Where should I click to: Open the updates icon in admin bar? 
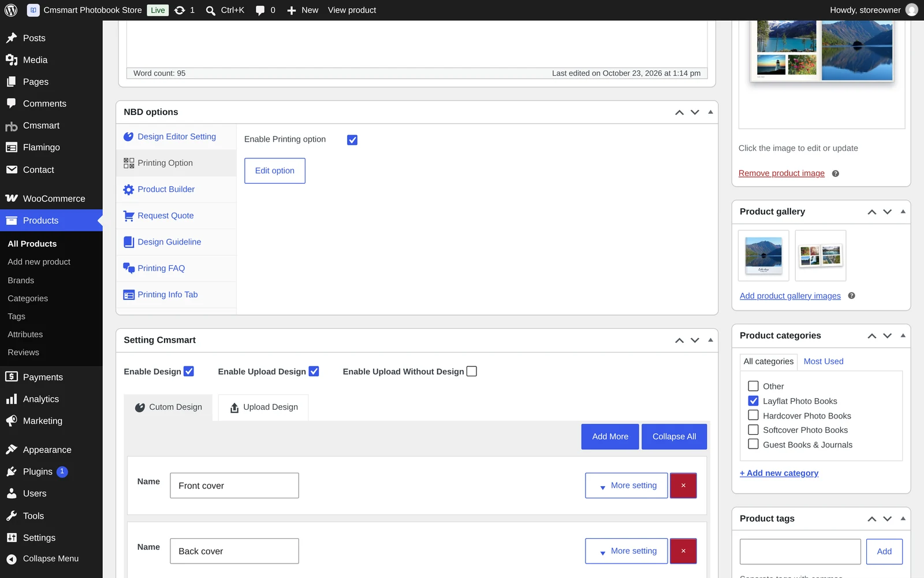180,10
